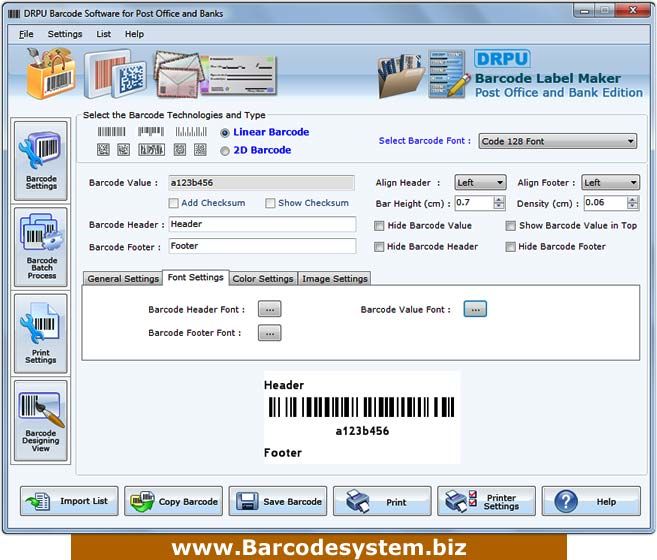Decrease Bar Height with down arrow

499,207
